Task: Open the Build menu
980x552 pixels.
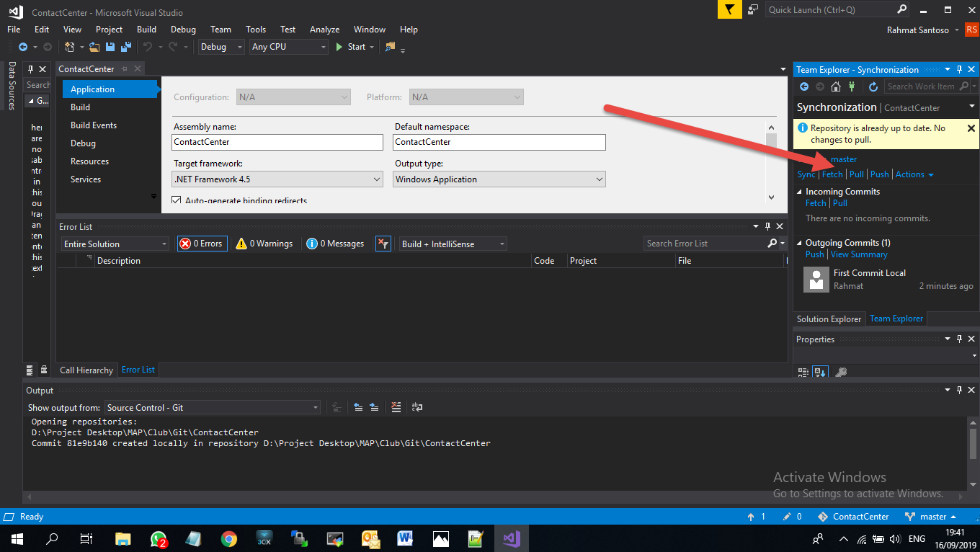Action: [x=146, y=30]
